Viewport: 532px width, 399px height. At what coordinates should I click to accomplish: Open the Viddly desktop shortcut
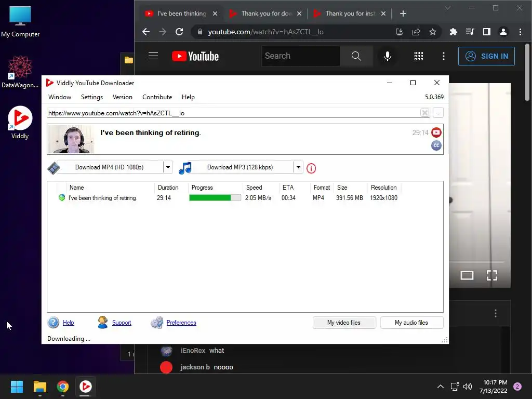[20, 123]
